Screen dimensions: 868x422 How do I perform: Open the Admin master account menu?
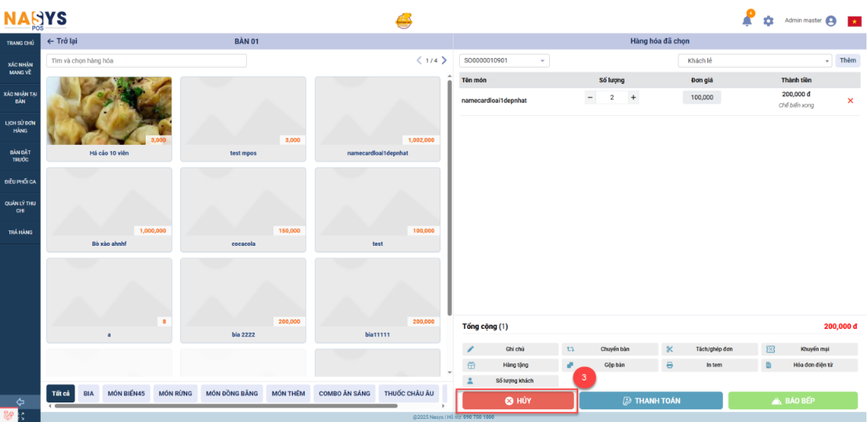[810, 21]
